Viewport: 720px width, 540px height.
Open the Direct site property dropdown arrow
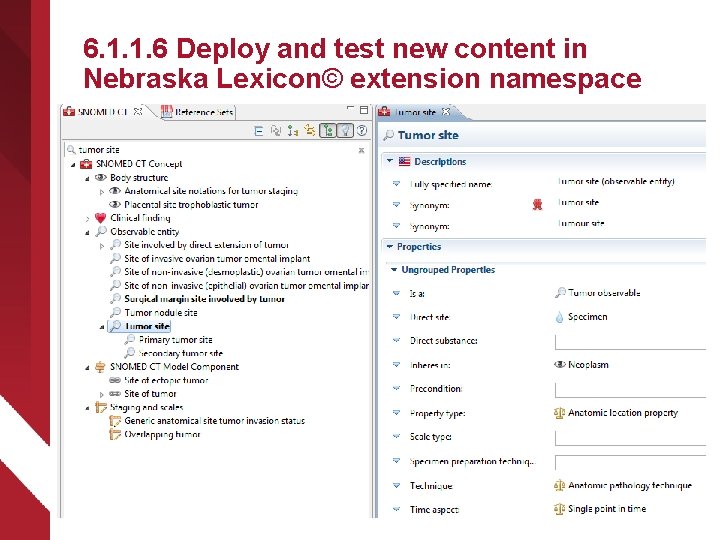[x=396, y=317]
